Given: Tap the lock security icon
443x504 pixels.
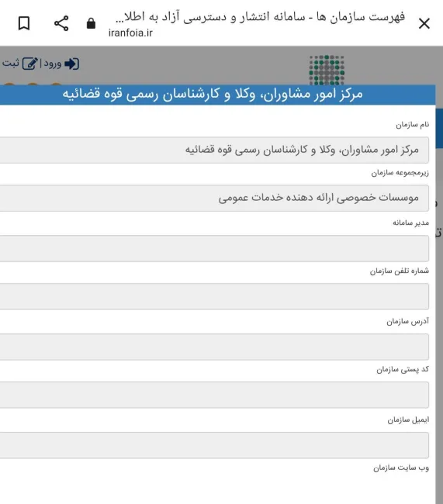Looking at the screenshot, I should (91, 23).
